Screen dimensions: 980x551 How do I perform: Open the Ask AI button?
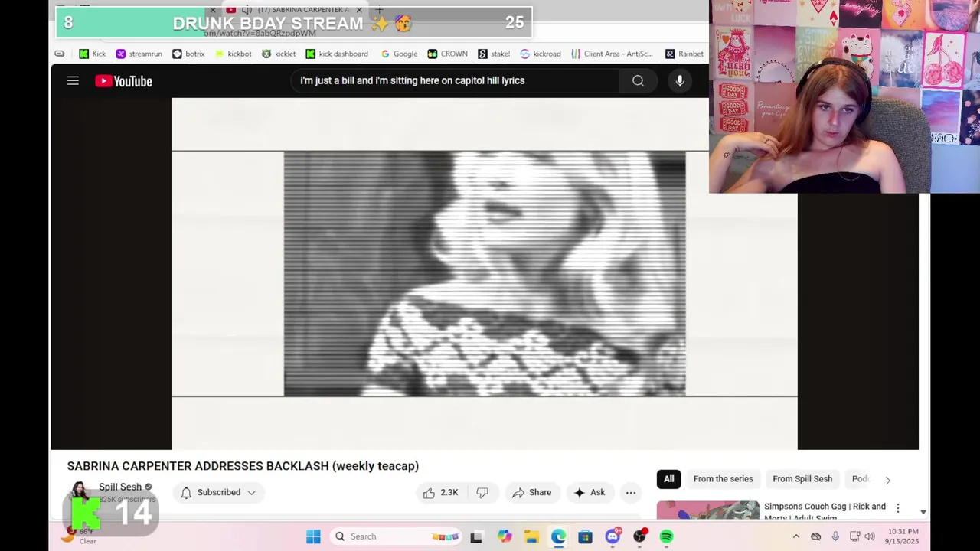coord(590,492)
